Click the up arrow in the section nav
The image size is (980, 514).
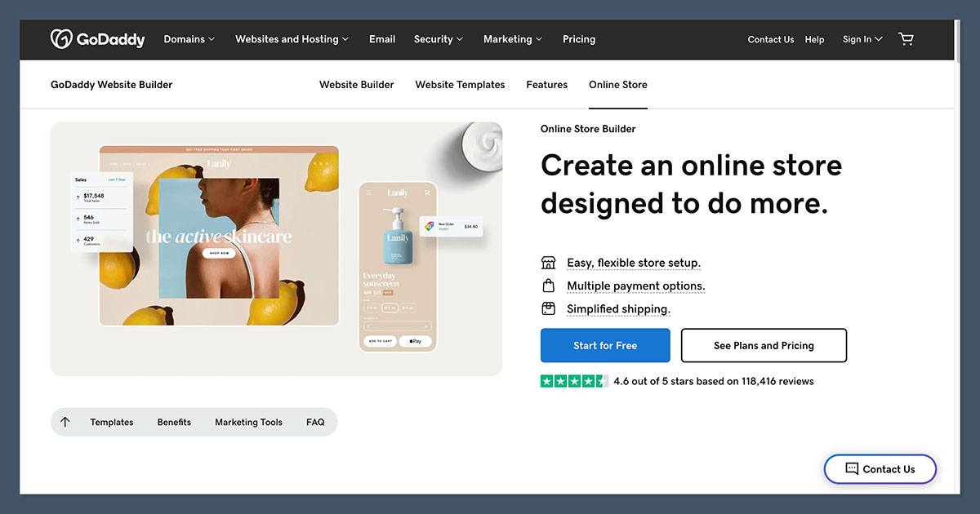(x=65, y=422)
